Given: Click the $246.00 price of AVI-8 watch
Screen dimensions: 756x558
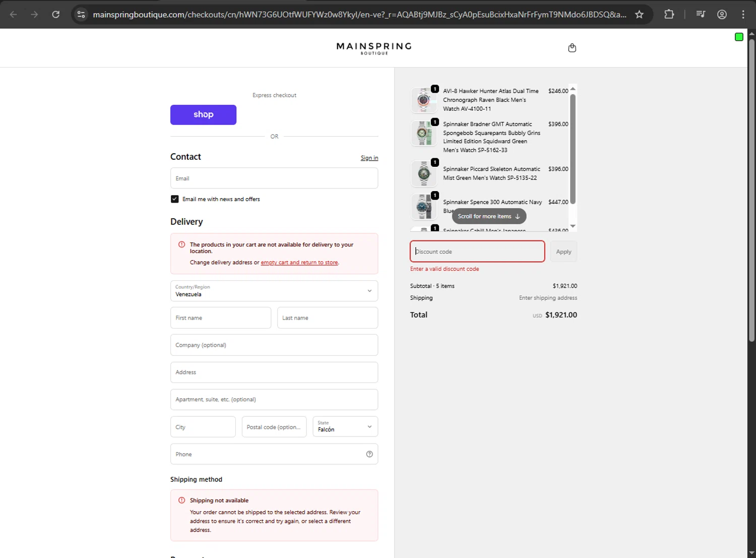Looking at the screenshot, I should coord(558,91).
